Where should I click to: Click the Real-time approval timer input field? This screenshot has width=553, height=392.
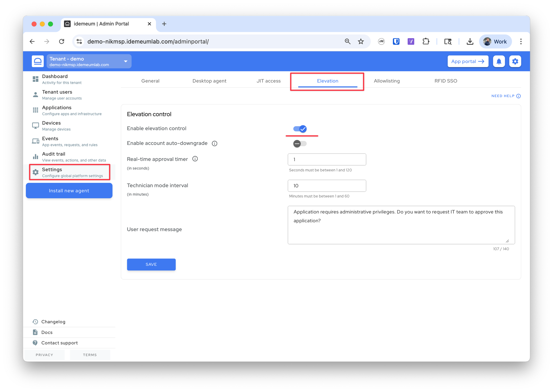327,160
